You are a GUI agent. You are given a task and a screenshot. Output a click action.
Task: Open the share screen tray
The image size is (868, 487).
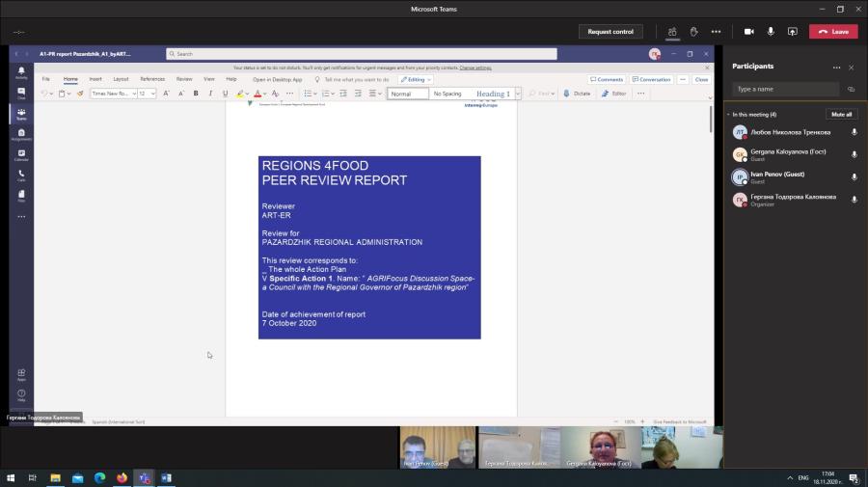[792, 32]
